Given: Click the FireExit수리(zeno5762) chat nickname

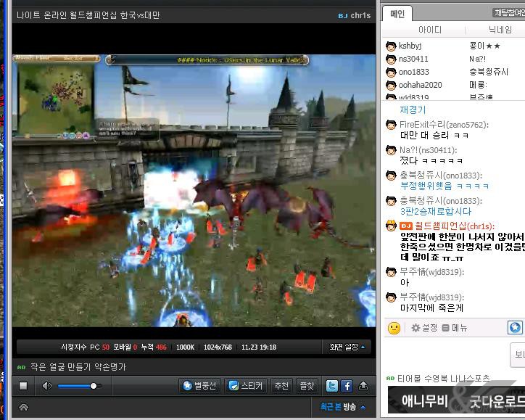Looking at the screenshot, I should click(x=444, y=125).
